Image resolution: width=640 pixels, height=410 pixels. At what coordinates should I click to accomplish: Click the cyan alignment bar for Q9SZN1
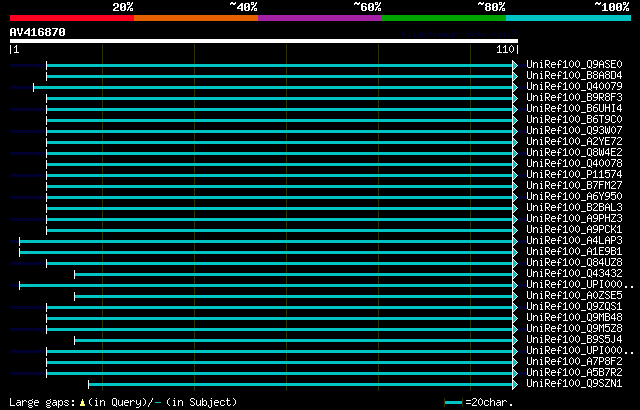point(303,385)
